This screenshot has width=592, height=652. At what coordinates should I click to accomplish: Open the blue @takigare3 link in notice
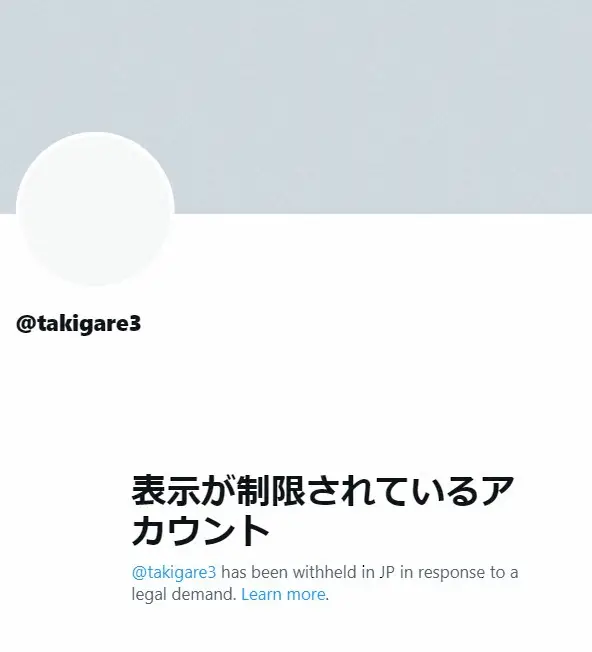[174, 572]
